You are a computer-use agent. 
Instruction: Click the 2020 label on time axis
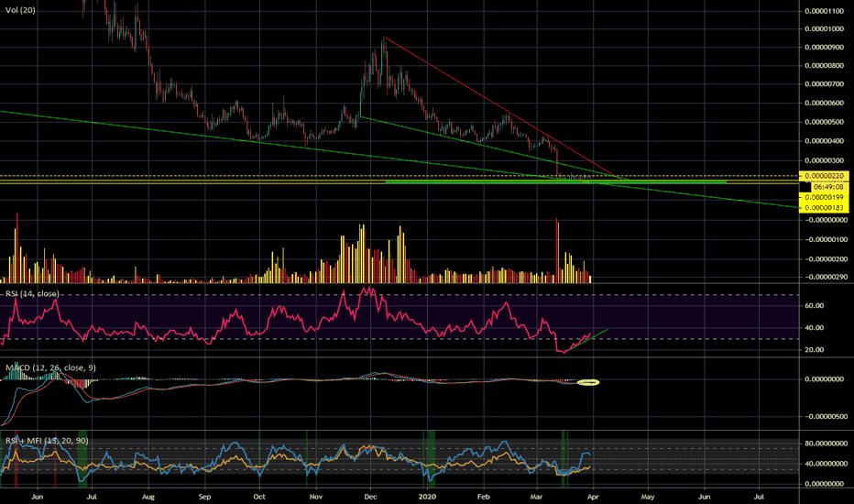(x=428, y=497)
